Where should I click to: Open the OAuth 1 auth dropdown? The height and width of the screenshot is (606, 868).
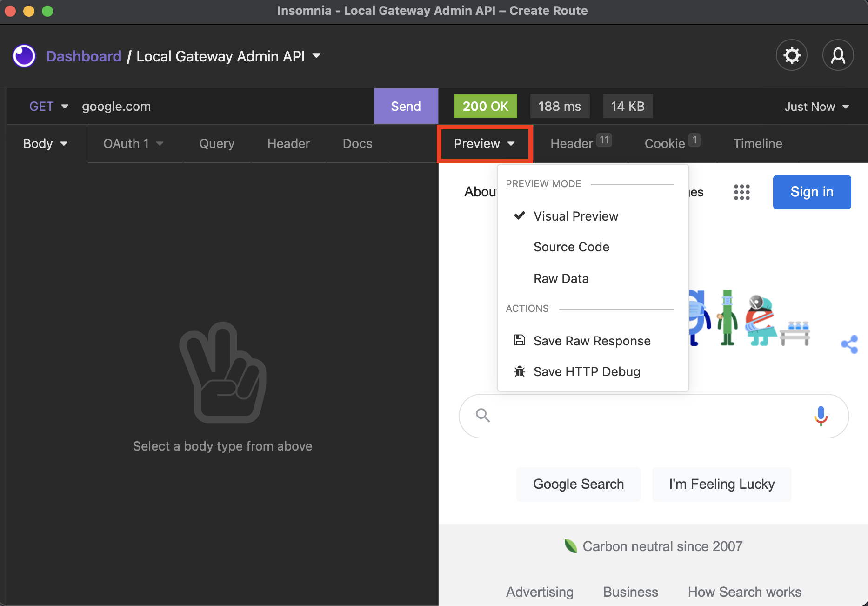[134, 143]
